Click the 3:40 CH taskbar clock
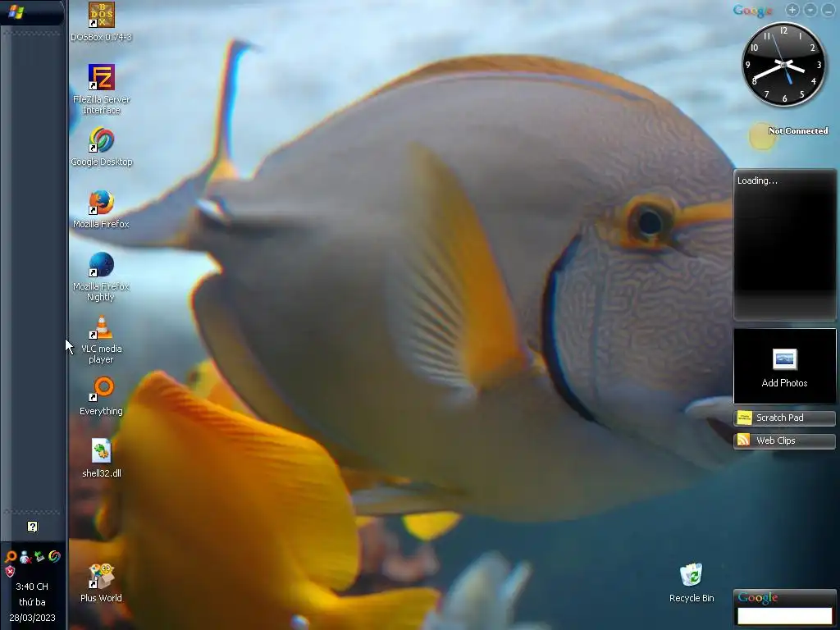Viewport: 840px width, 630px height. tap(32, 587)
